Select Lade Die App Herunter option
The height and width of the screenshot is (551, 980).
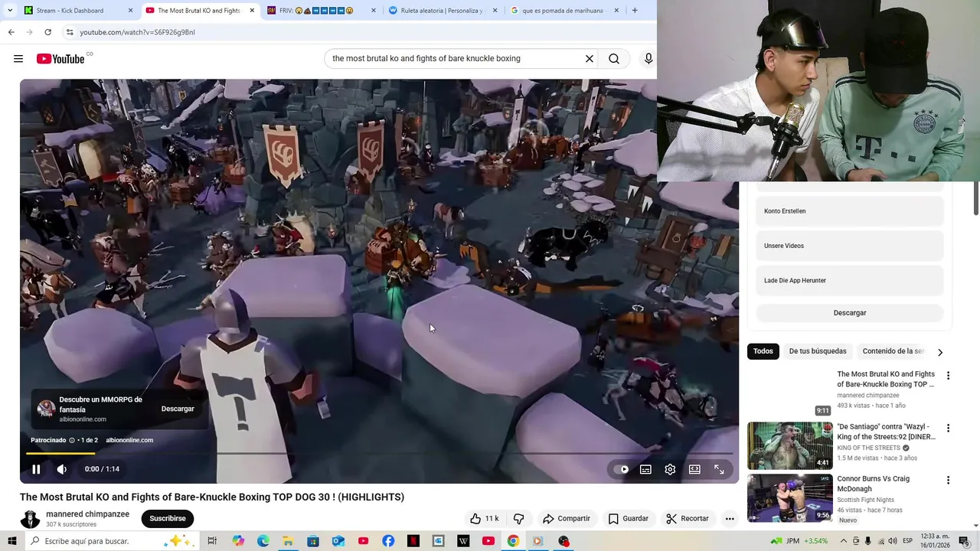850,281
